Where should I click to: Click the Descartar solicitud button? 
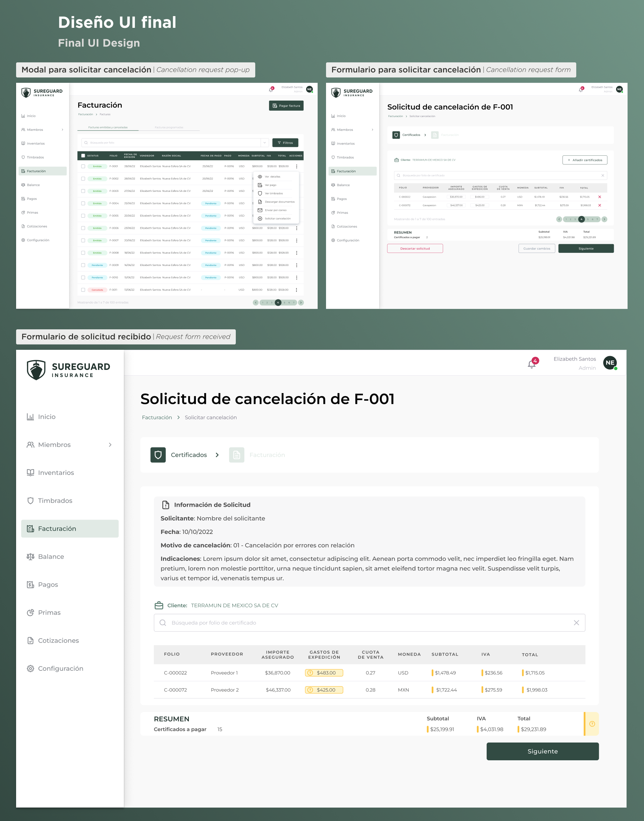[x=415, y=249]
